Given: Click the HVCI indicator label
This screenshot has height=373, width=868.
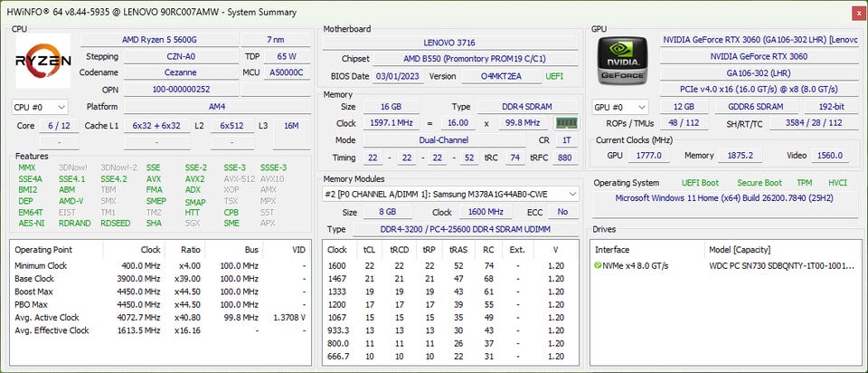Looking at the screenshot, I should pos(837,183).
